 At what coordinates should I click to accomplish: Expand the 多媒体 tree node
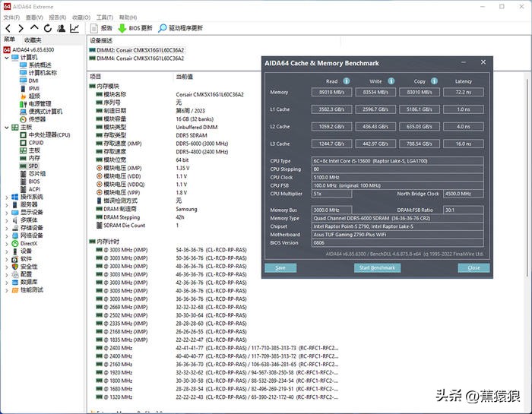[7, 220]
